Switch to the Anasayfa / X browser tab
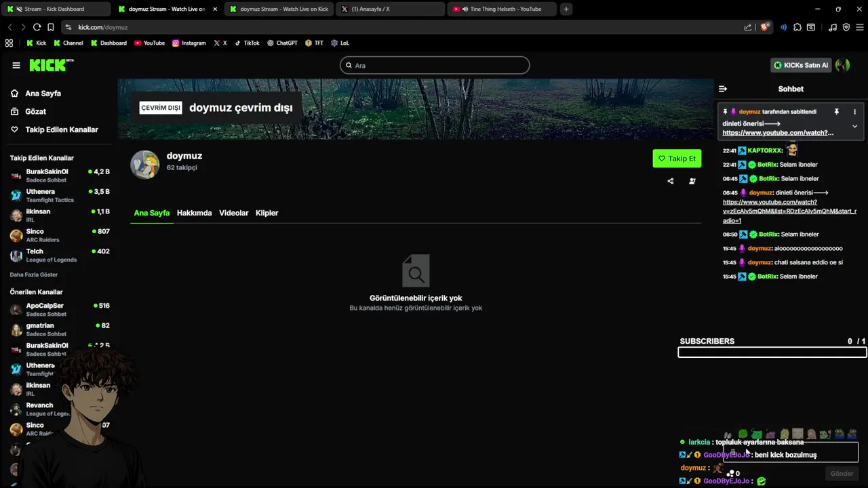This screenshot has width=868, height=488. pos(390,9)
